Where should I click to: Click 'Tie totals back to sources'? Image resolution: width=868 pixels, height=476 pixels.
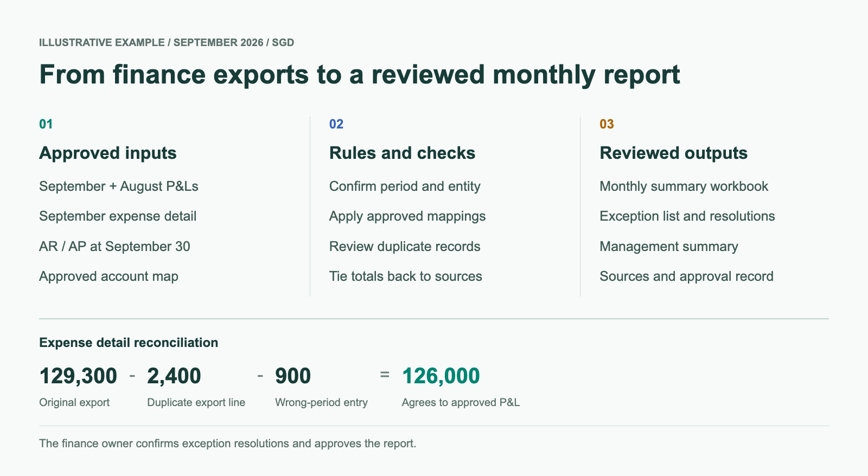coord(406,276)
